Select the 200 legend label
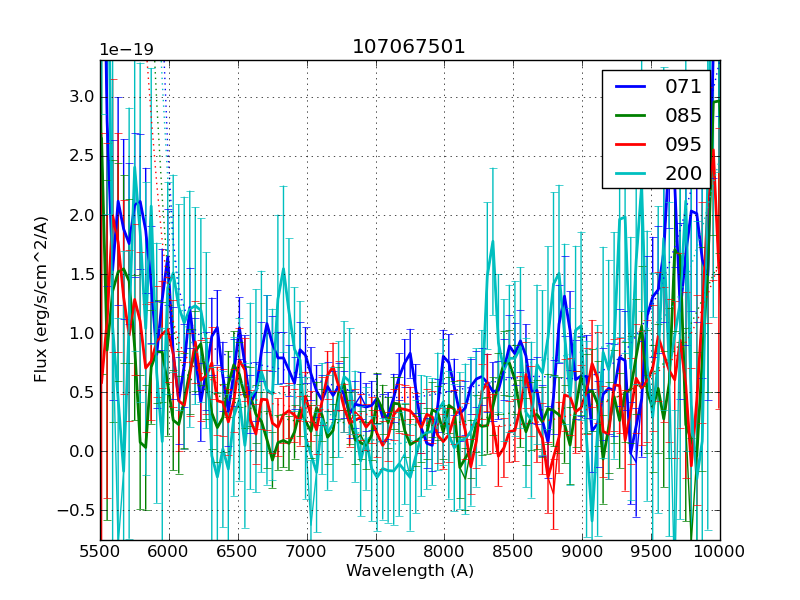The height and width of the screenshot is (600, 800). [683, 173]
